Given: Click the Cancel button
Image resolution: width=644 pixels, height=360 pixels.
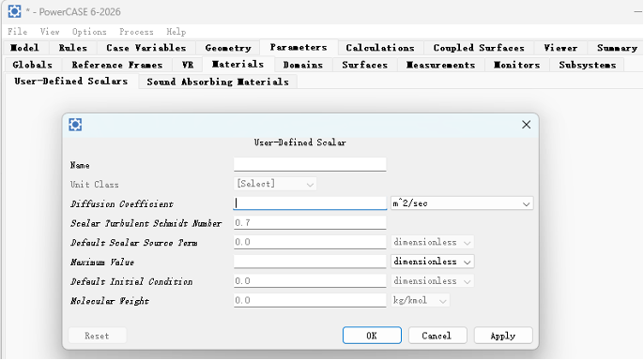Looking at the screenshot, I should click(x=437, y=336).
